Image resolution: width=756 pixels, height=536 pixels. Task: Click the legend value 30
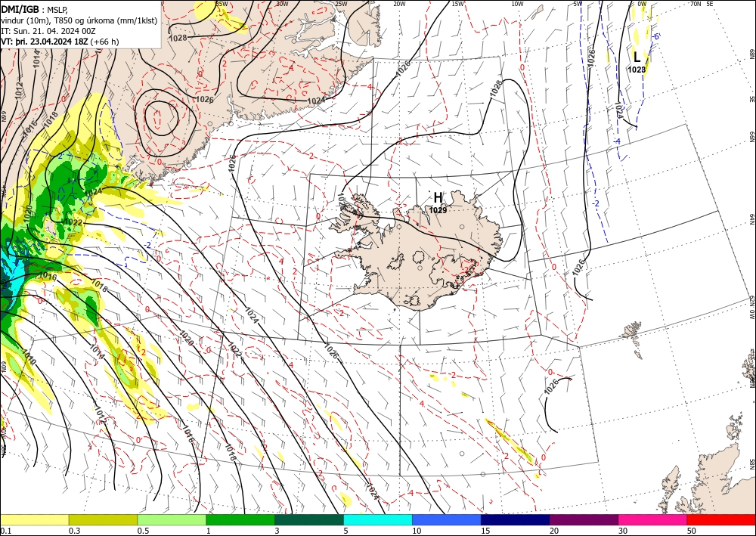[x=623, y=531]
